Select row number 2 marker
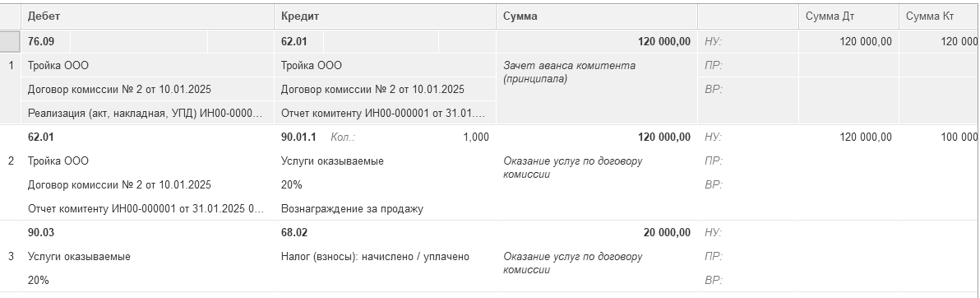 (11, 161)
